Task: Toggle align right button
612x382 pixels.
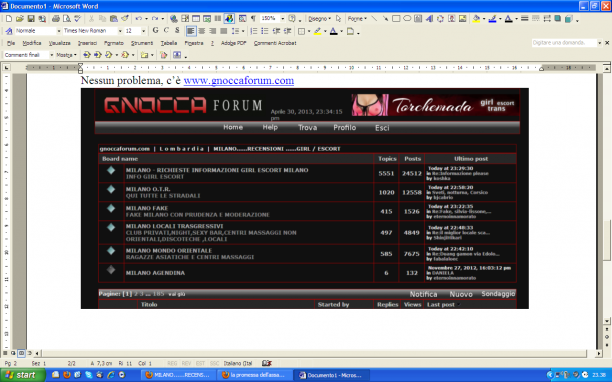Action: [213, 31]
